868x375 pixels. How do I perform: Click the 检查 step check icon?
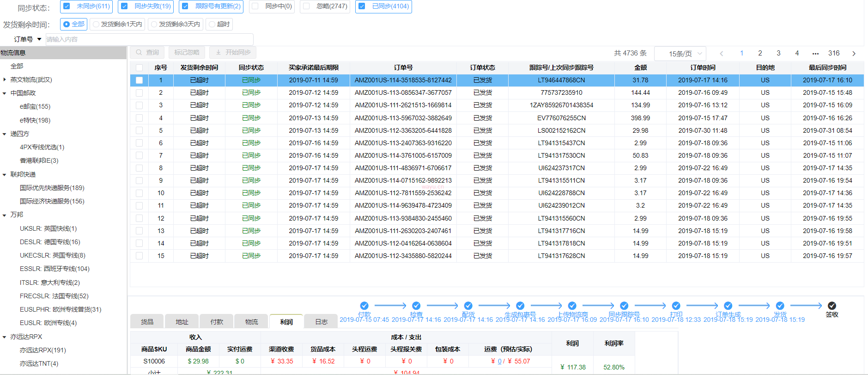(416, 306)
